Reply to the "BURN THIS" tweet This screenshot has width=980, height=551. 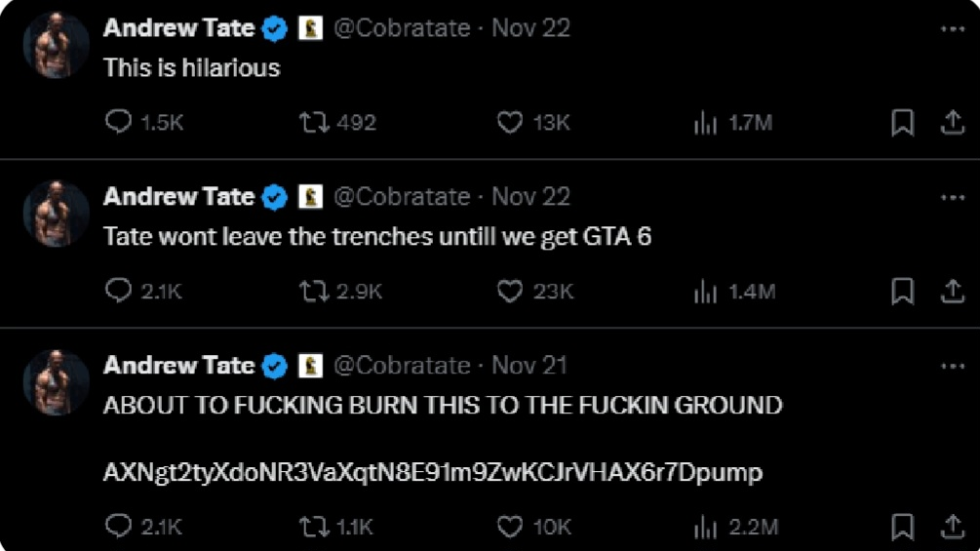coord(119,527)
